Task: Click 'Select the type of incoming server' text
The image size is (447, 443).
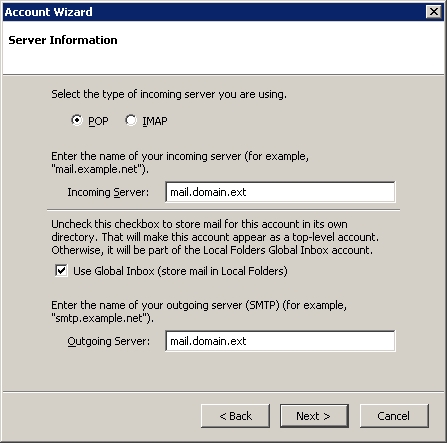Action: click(x=169, y=94)
